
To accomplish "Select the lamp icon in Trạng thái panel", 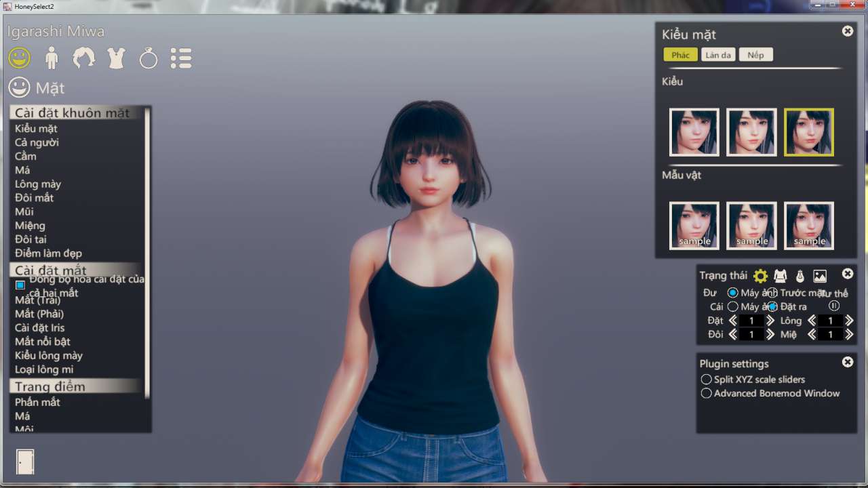I will point(800,276).
